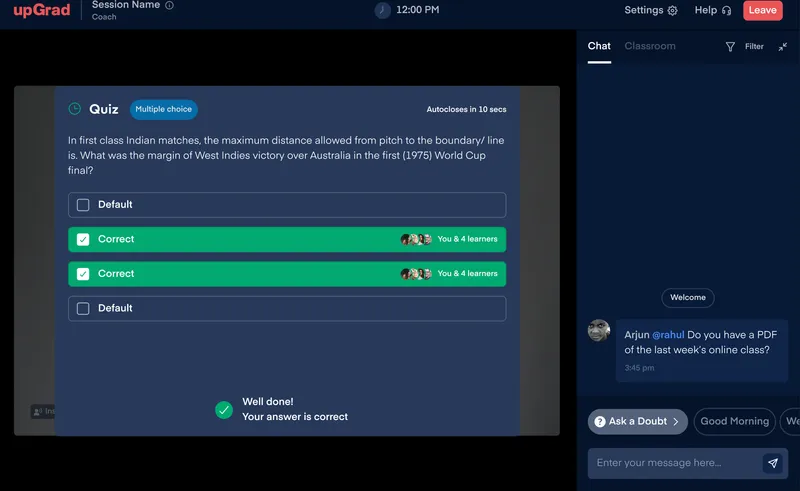
Task: Send the Good Morning quick reply
Action: pos(734,422)
